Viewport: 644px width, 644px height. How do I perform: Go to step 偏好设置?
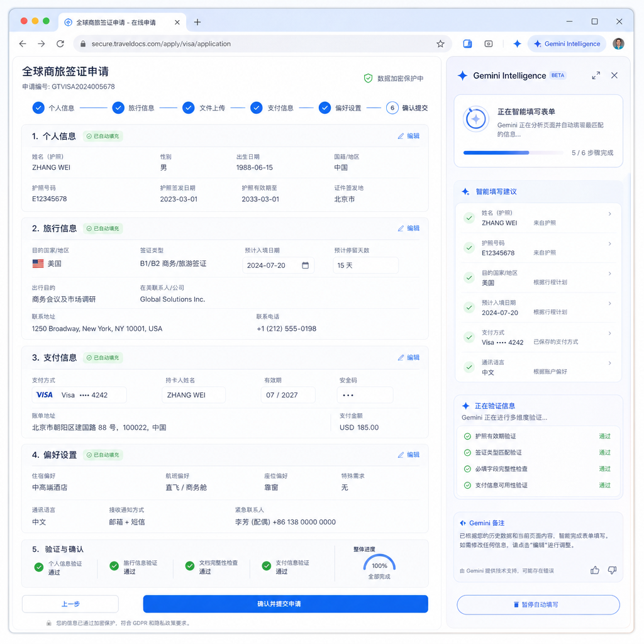coord(340,108)
